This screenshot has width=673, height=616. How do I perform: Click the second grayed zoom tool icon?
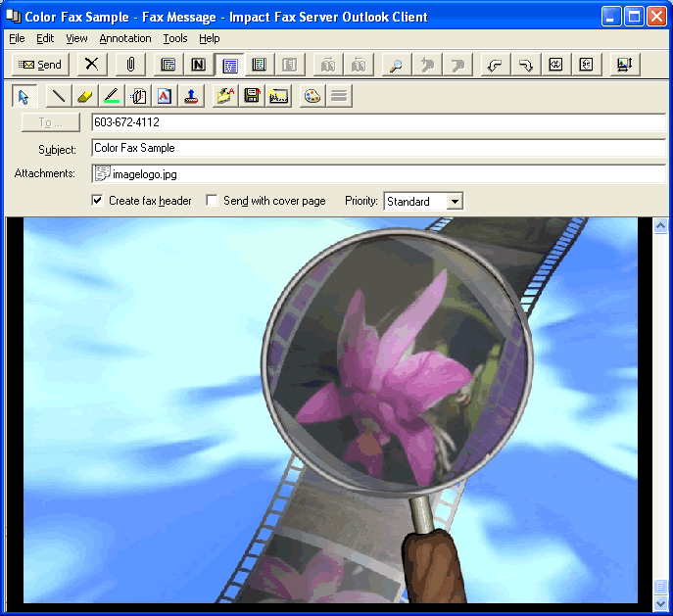(x=457, y=65)
